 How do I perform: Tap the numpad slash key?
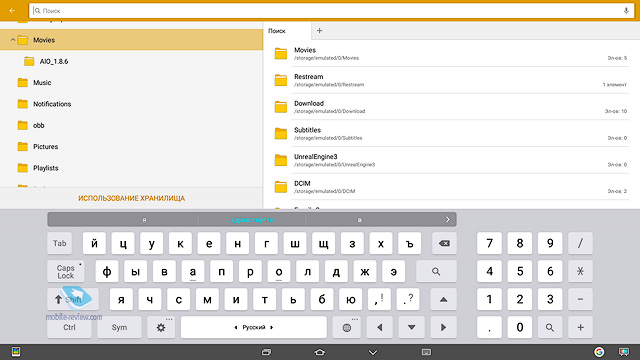580,243
